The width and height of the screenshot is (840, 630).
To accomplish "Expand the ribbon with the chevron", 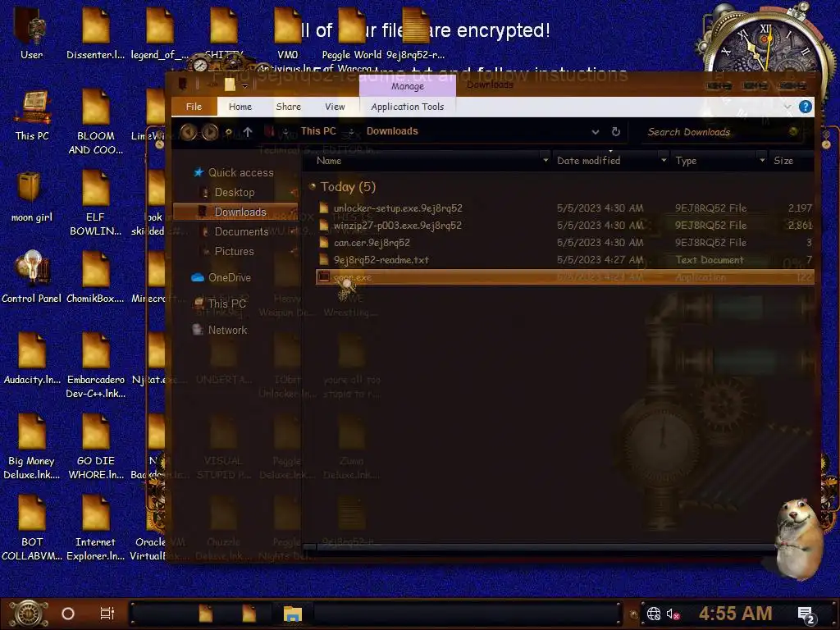I will click(787, 107).
